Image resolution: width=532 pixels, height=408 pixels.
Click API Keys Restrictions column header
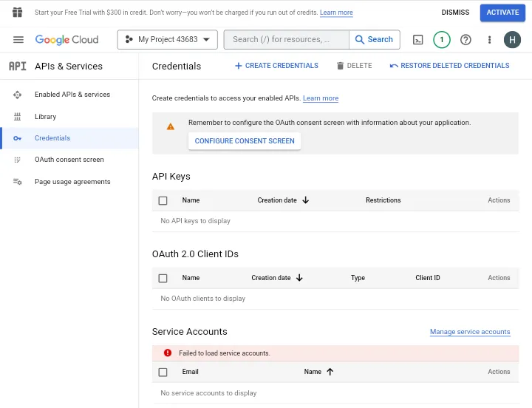click(383, 200)
